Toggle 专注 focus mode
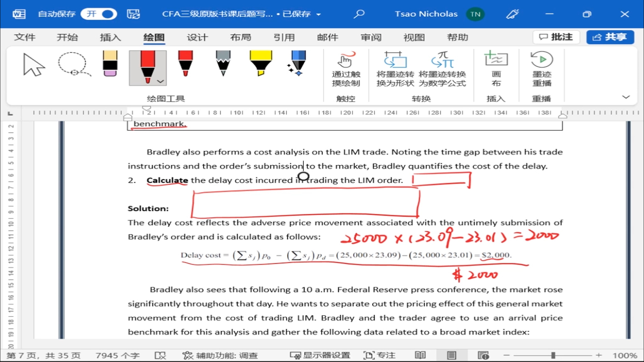Image resolution: width=644 pixels, height=362 pixels. tap(380, 355)
